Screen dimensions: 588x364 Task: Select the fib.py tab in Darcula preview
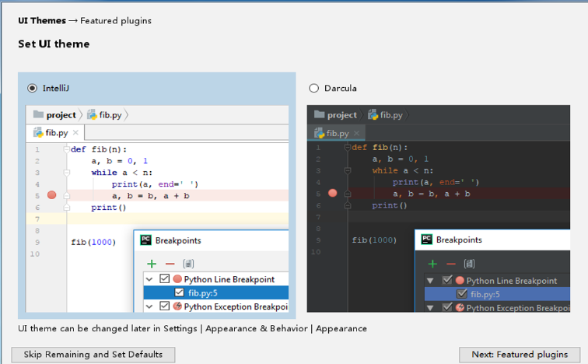click(x=336, y=133)
